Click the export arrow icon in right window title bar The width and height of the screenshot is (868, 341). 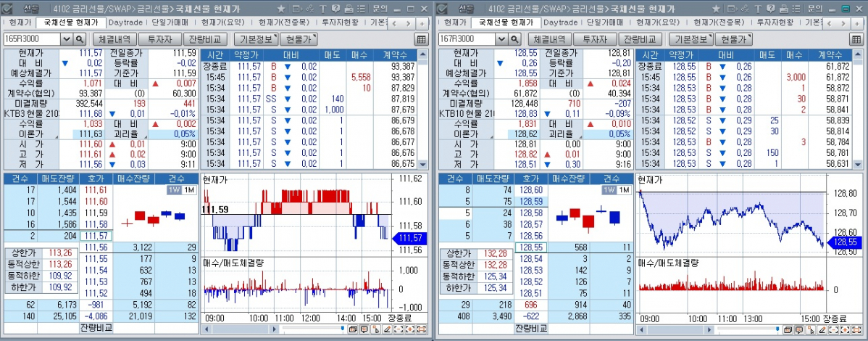(x=733, y=9)
